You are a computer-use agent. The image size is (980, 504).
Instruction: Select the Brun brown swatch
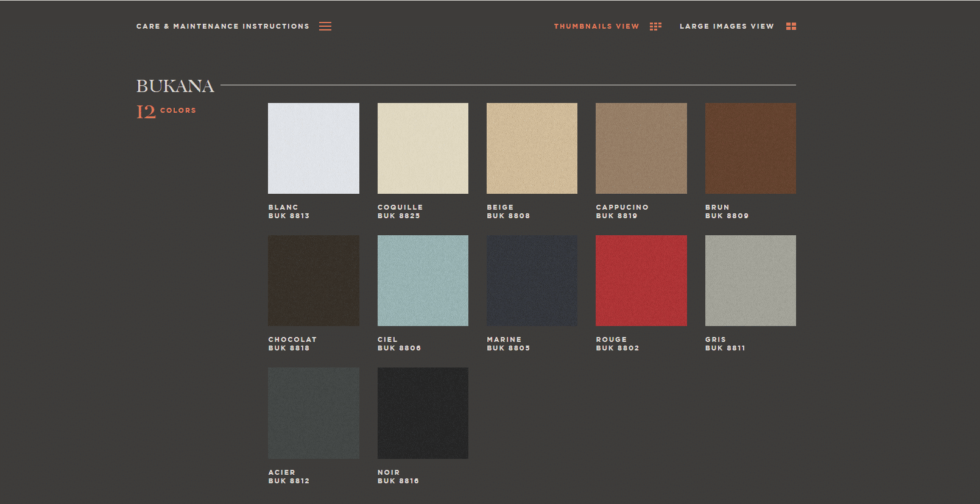click(750, 148)
